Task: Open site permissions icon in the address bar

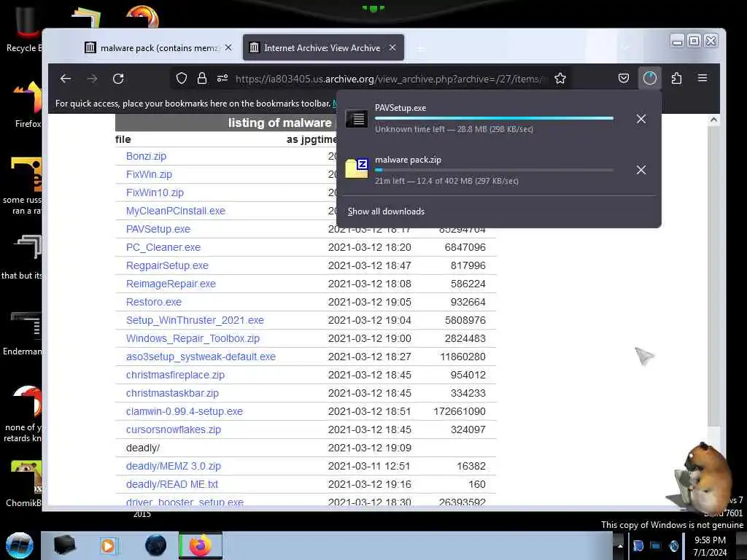Action: [x=222, y=79]
